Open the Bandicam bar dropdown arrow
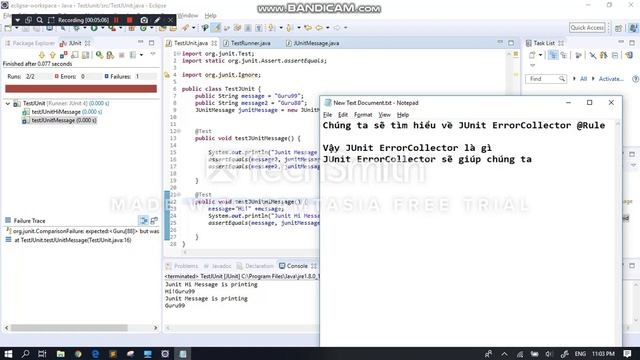640x360 pixels. 18,20
